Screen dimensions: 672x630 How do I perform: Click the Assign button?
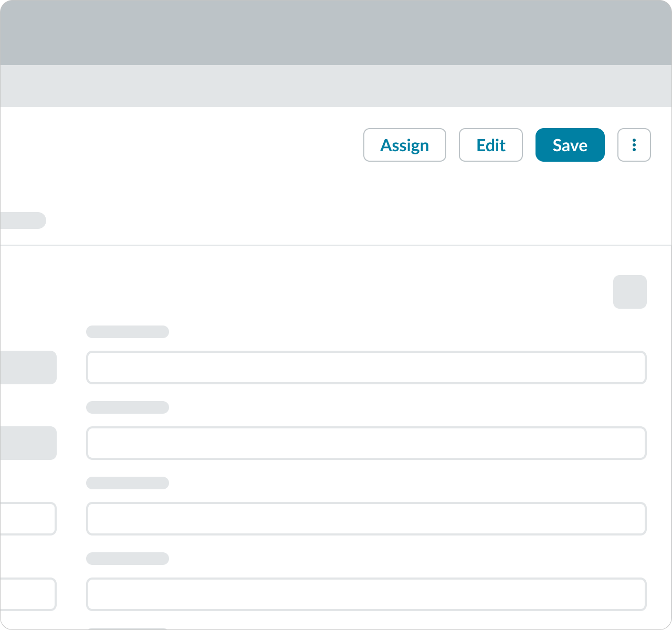(x=404, y=145)
